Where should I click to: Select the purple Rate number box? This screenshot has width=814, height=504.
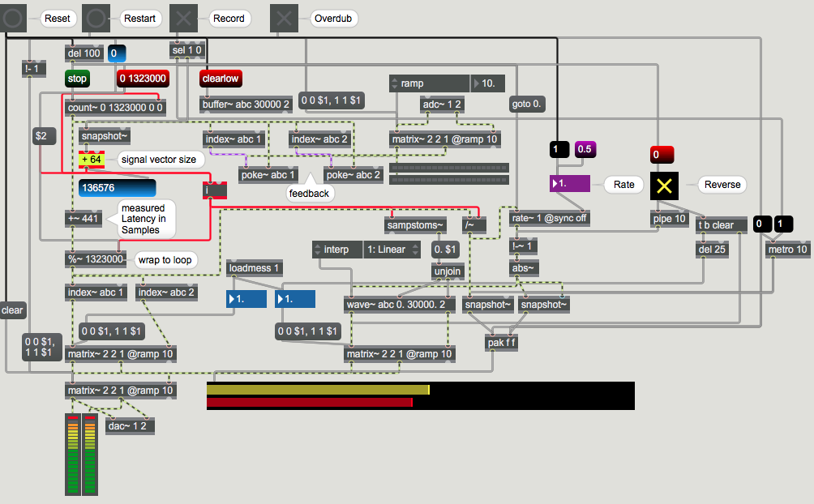(572, 184)
